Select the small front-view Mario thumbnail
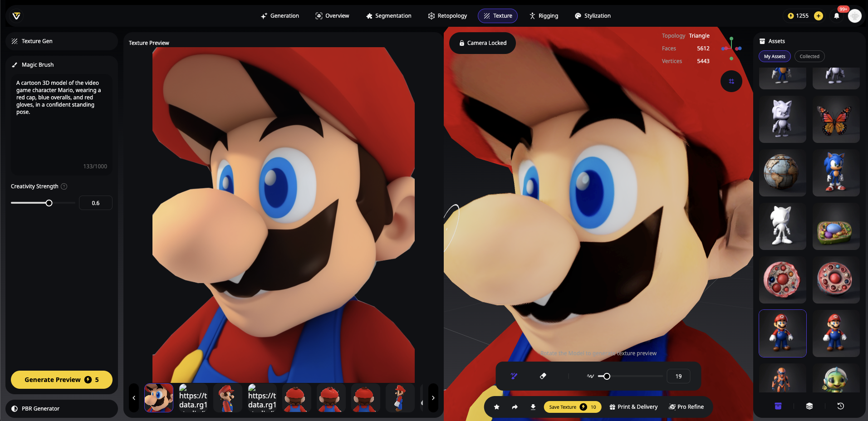This screenshot has width=868, height=421. click(228, 398)
